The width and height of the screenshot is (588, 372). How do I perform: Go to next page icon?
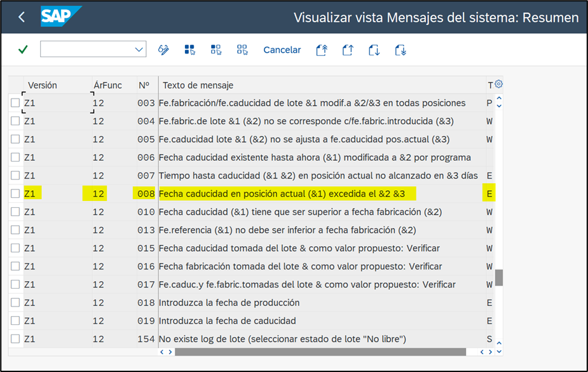coord(374,50)
